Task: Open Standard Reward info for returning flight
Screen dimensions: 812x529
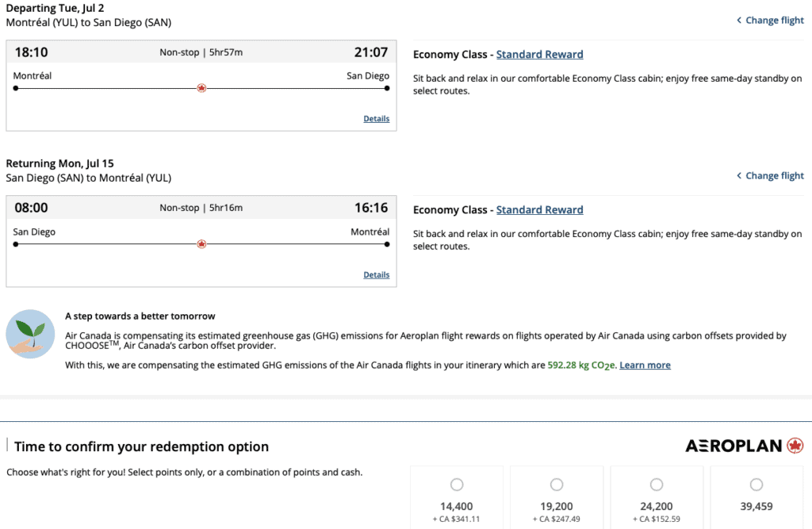Action: coord(539,210)
